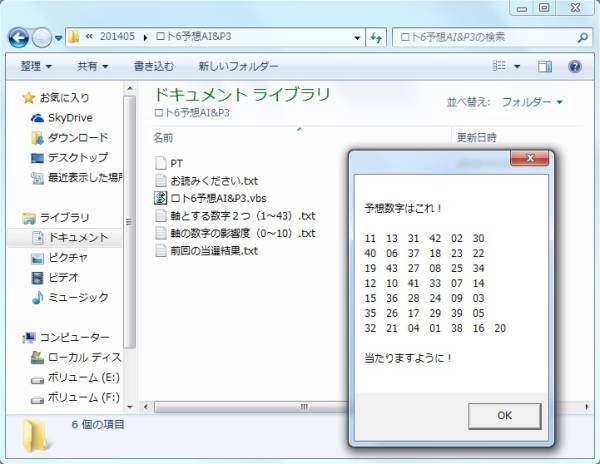Open the help question mark icon
The image size is (600, 464).
(575, 67)
